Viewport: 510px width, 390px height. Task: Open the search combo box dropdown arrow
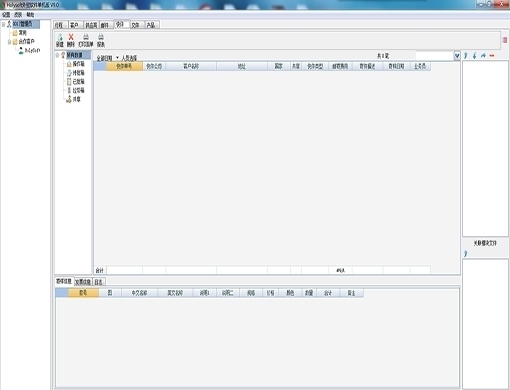point(457,56)
